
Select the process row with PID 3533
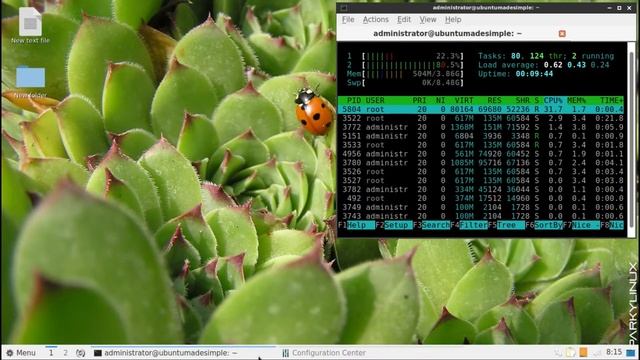click(x=481, y=145)
